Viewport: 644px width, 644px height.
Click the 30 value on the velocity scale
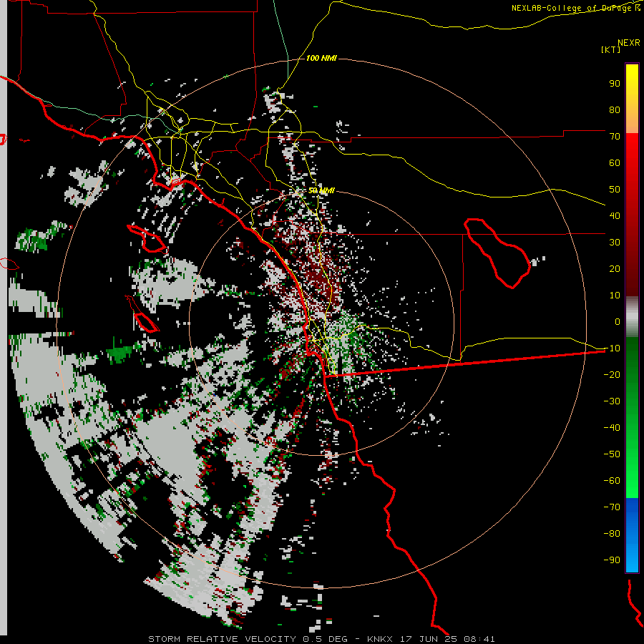click(x=615, y=243)
